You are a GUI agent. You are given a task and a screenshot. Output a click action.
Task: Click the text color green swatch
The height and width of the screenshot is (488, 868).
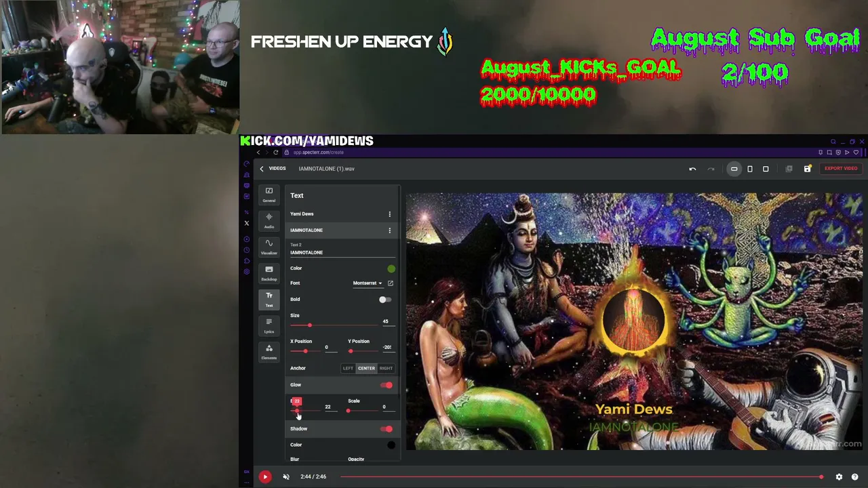point(391,268)
